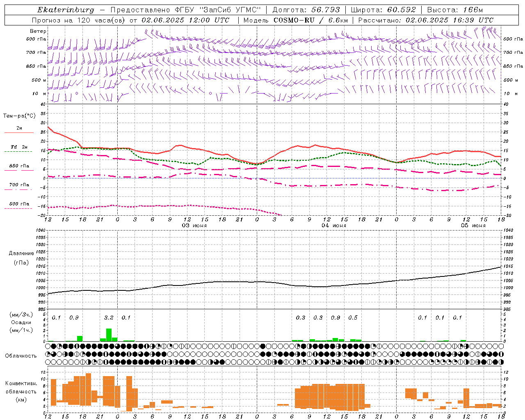Click the Давление pressure panel label
525x420 pixels.
tap(21, 253)
